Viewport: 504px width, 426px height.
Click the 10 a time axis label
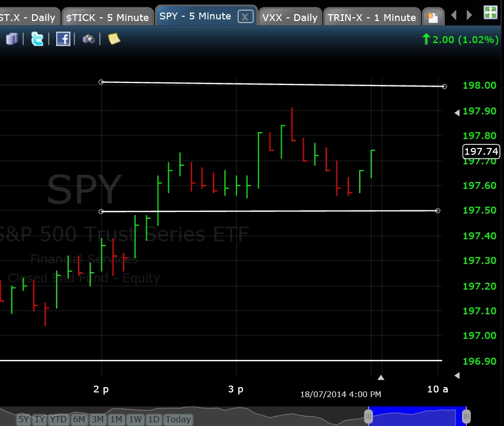(437, 389)
